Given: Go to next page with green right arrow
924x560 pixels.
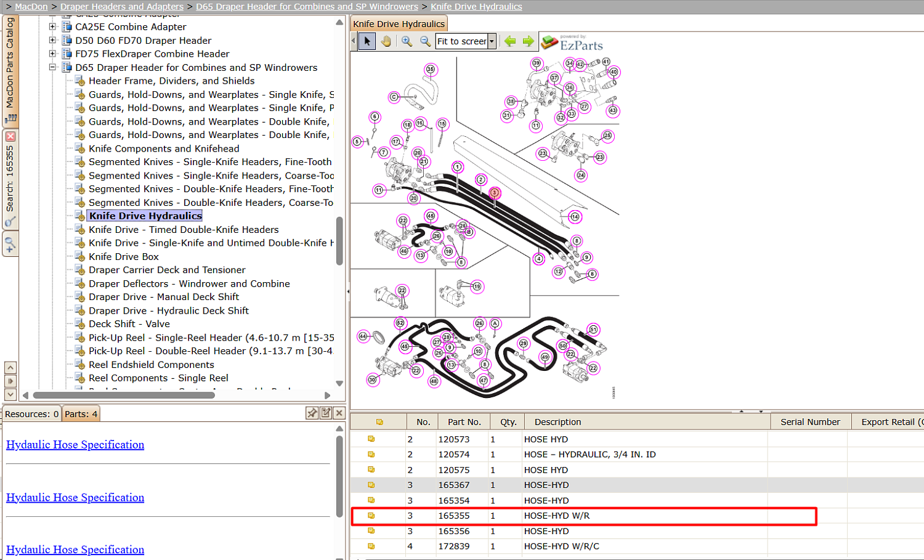Looking at the screenshot, I should tap(529, 41).
